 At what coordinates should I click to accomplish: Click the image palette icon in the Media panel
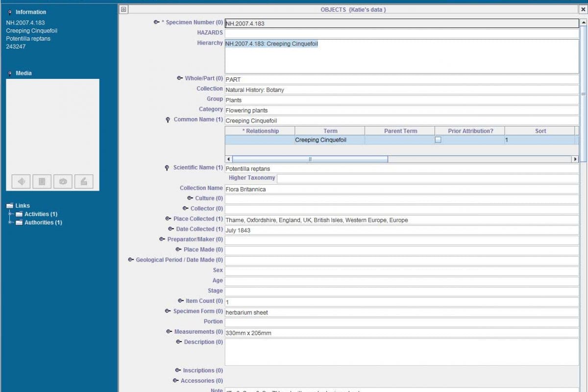tap(62, 181)
